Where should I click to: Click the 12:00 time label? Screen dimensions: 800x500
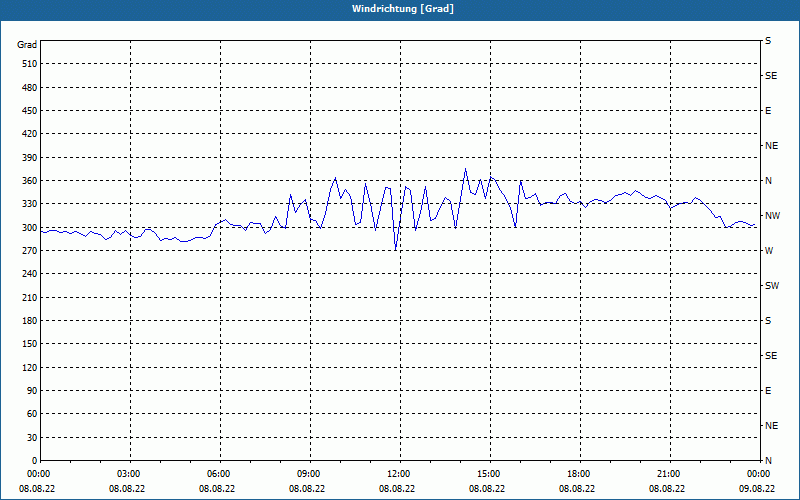[x=398, y=474]
